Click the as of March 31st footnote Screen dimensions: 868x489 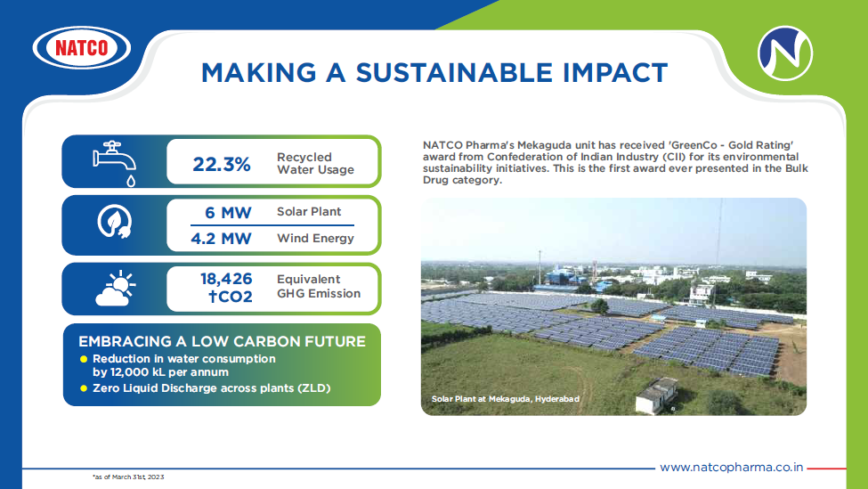pos(128,477)
